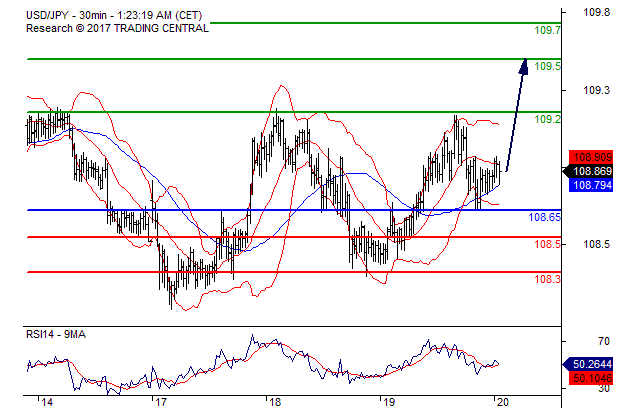Click date label 19 on time axis
This screenshot has height=420, width=634.
click(389, 403)
